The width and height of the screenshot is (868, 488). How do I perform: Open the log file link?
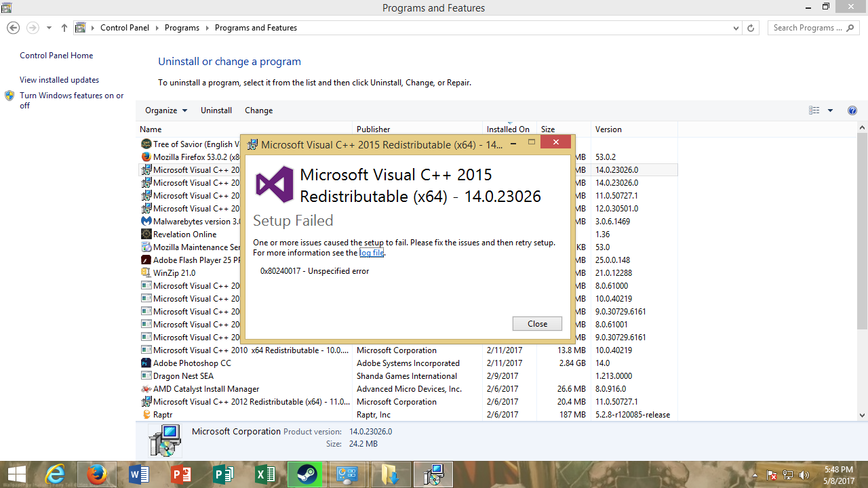point(372,253)
